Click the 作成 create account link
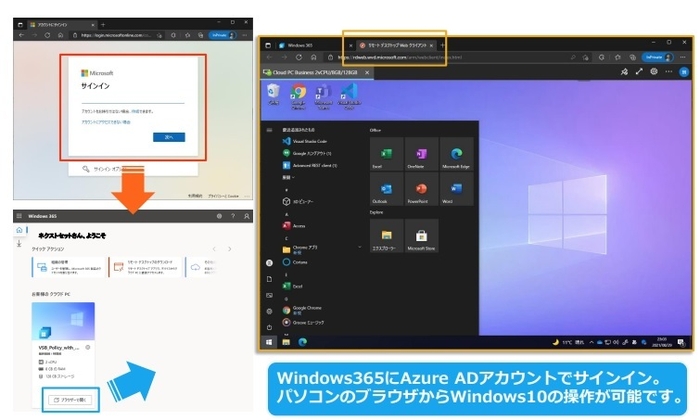Viewport: 700px width, 420px height. tap(135, 111)
